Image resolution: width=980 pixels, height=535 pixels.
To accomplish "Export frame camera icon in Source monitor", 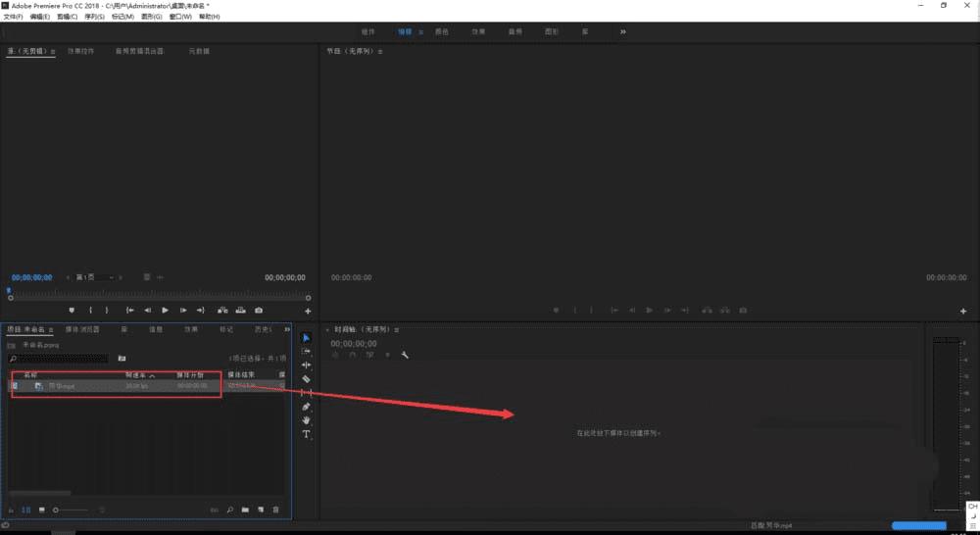I will (259, 310).
